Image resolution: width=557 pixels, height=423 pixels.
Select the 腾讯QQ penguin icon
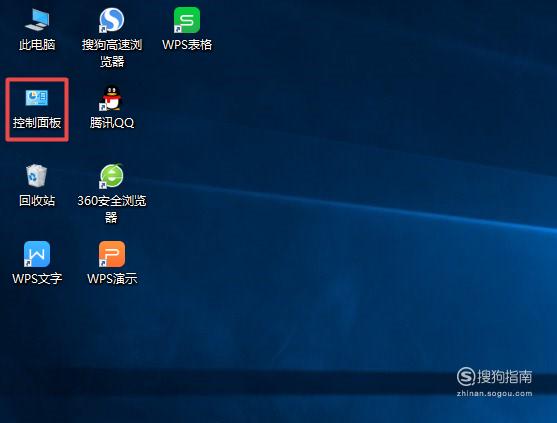pyautogui.click(x=111, y=98)
